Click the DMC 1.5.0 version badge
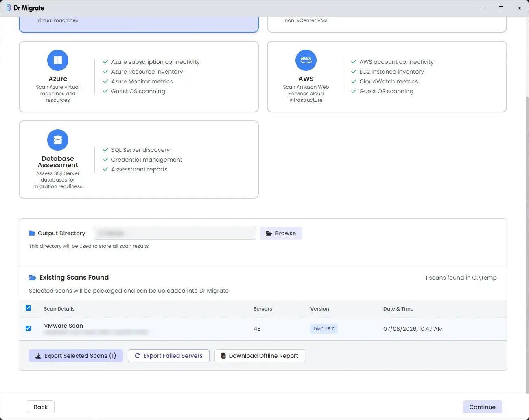Viewport: 529px width, 420px height. [324, 329]
